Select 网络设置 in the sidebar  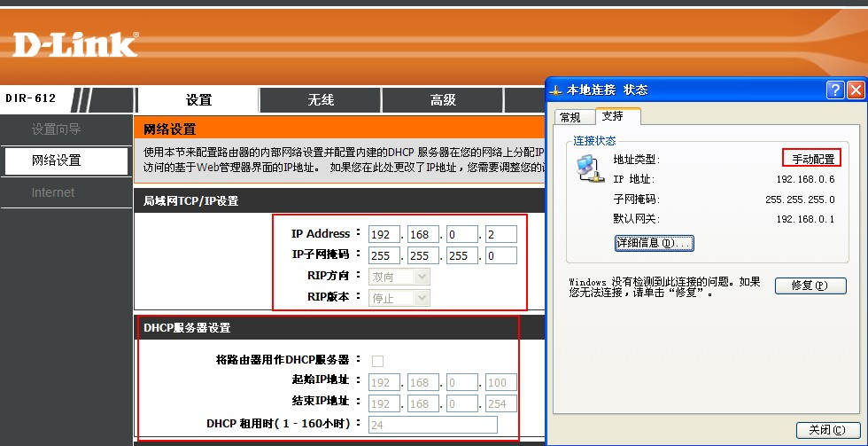click(56, 160)
